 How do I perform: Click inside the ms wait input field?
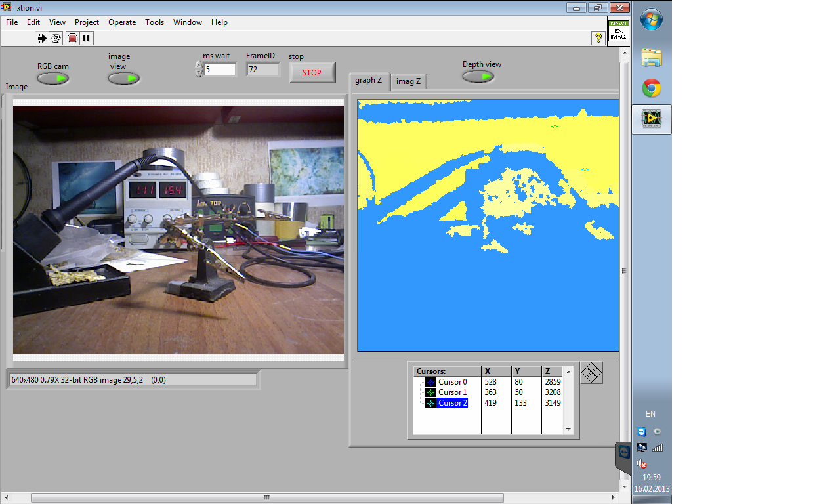pyautogui.click(x=220, y=69)
